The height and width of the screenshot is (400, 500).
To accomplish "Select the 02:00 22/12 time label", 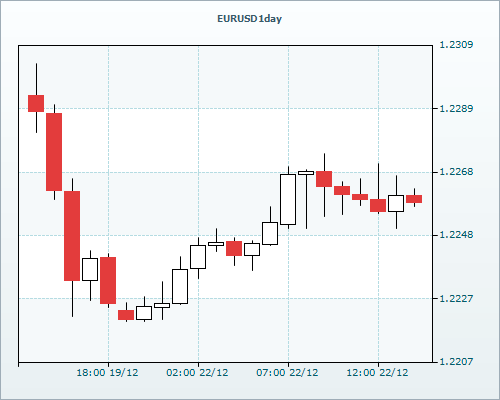I will (x=197, y=373).
